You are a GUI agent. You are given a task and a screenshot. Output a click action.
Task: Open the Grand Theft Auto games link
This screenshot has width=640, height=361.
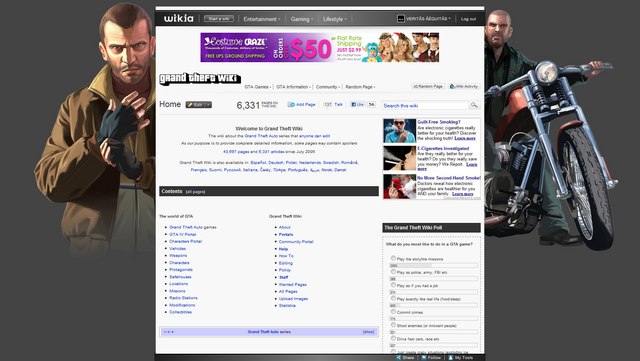tap(186, 227)
